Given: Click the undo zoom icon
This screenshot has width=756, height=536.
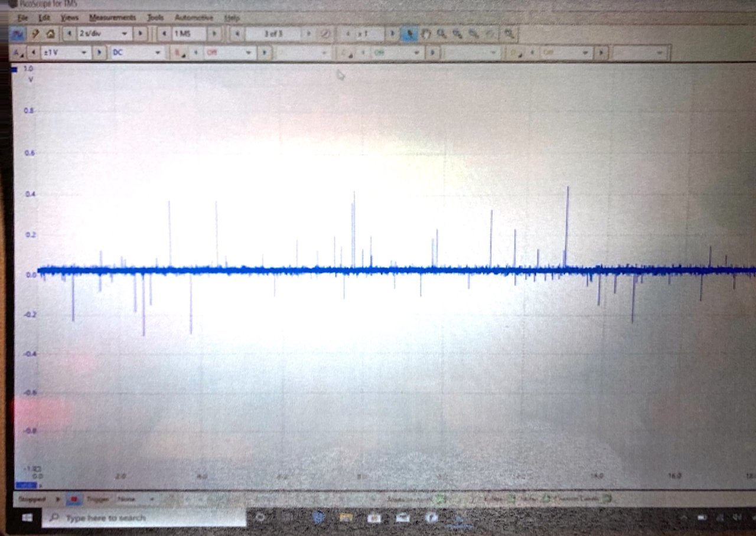Looking at the screenshot, I should coord(489,34).
